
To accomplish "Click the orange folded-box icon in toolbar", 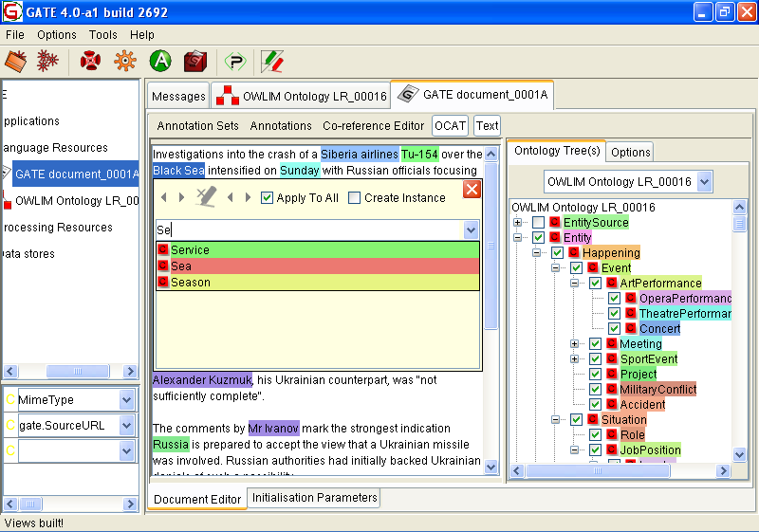I will (16, 62).
